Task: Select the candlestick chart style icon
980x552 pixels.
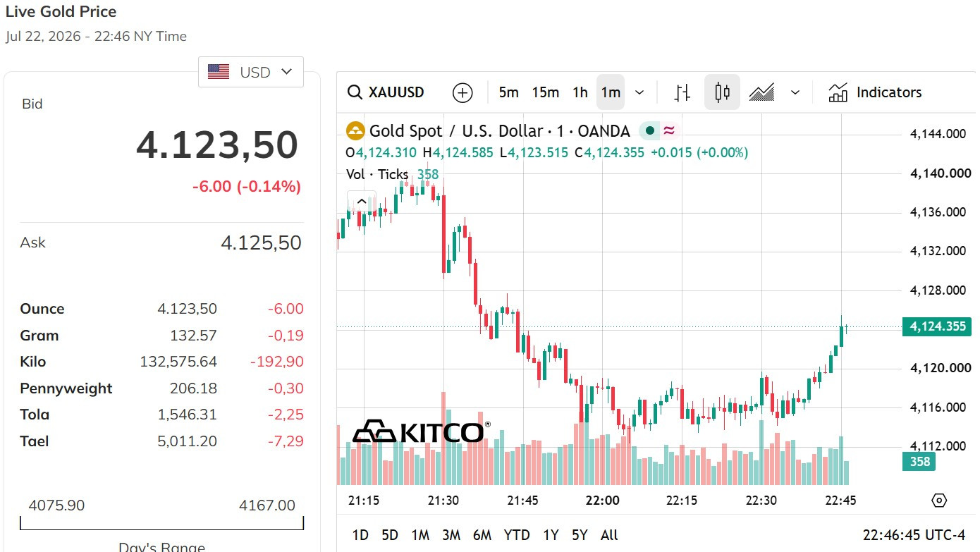Action: pos(722,92)
